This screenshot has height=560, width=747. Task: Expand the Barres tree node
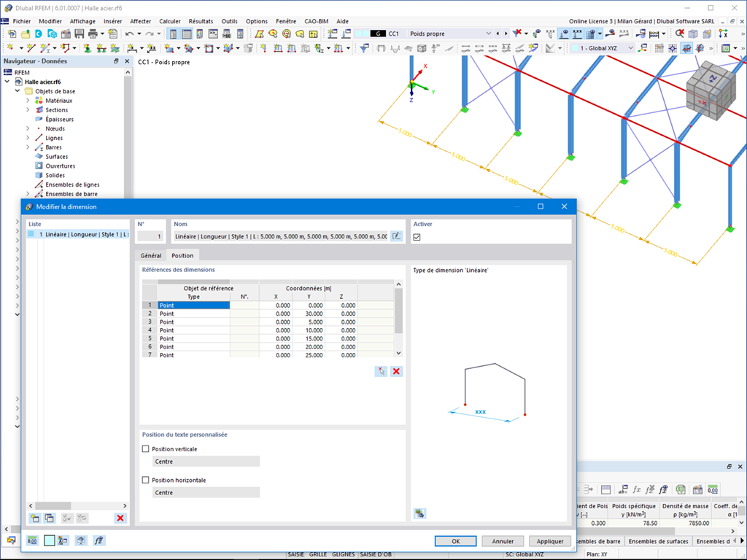[x=28, y=147]
